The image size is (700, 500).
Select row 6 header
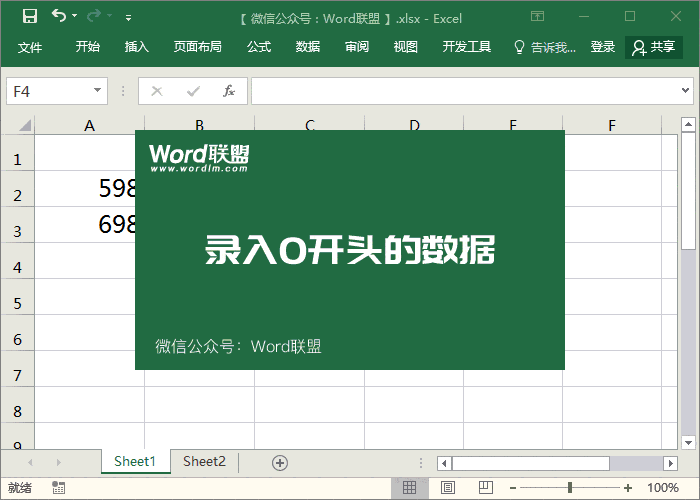[17, 333]
